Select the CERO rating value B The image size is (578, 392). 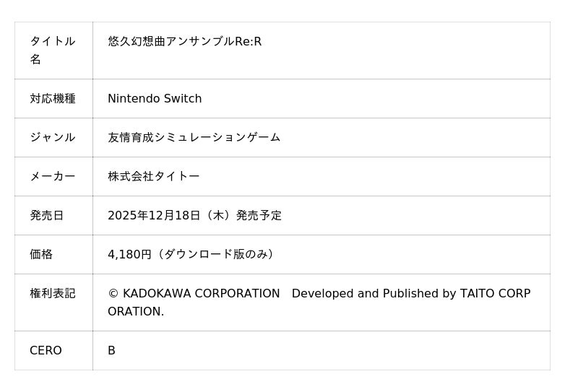click(x=111, y=350)
